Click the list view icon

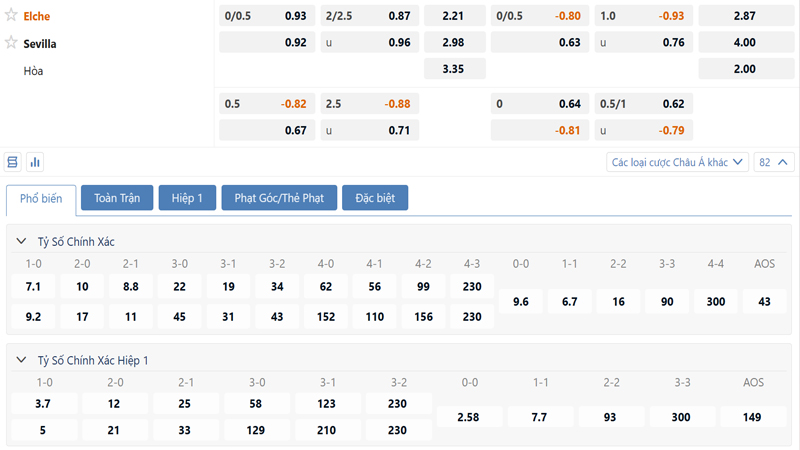(x=13, y=162)
